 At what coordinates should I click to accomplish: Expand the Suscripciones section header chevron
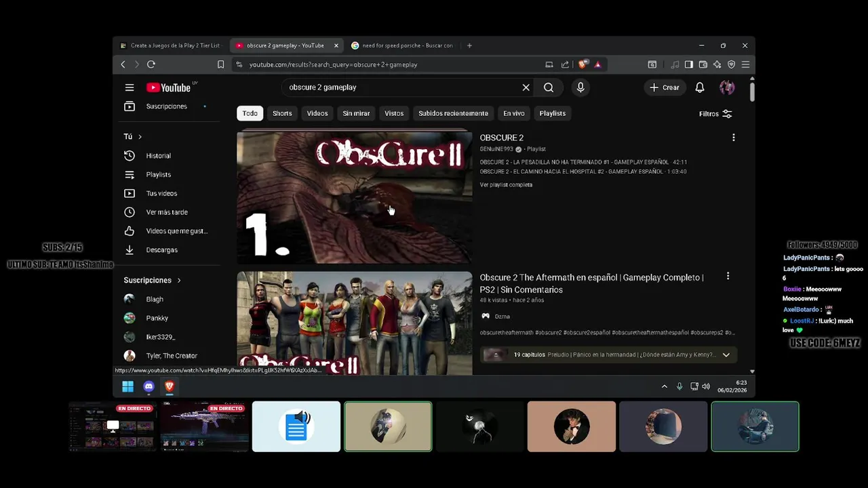pos(179,281)
